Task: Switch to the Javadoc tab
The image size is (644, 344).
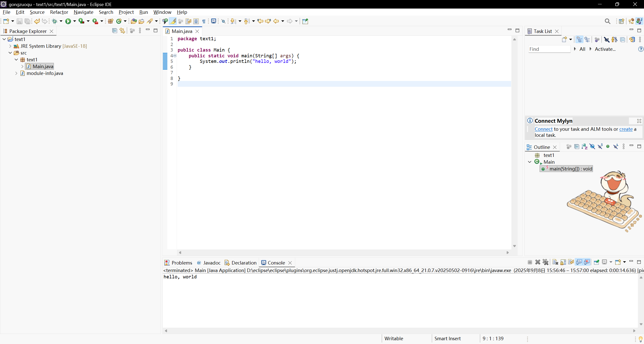Action: pyautogui.click(x=211, y=263)
